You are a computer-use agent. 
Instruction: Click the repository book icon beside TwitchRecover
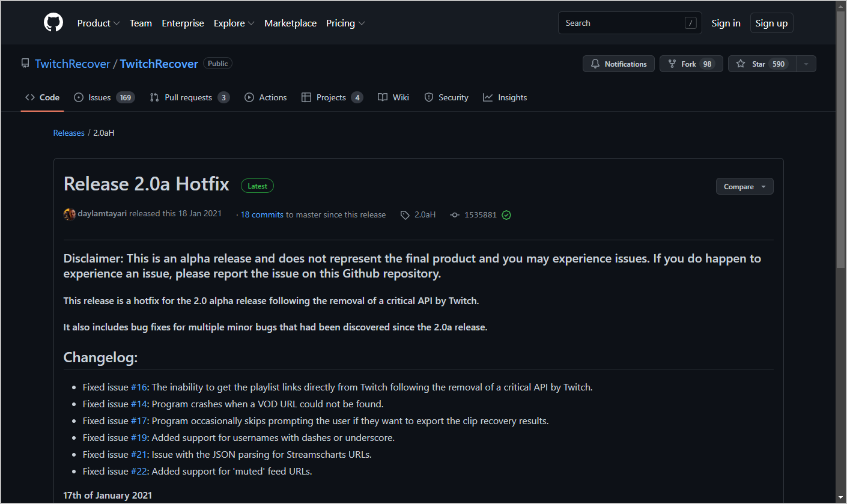click(x=25, y=64)
